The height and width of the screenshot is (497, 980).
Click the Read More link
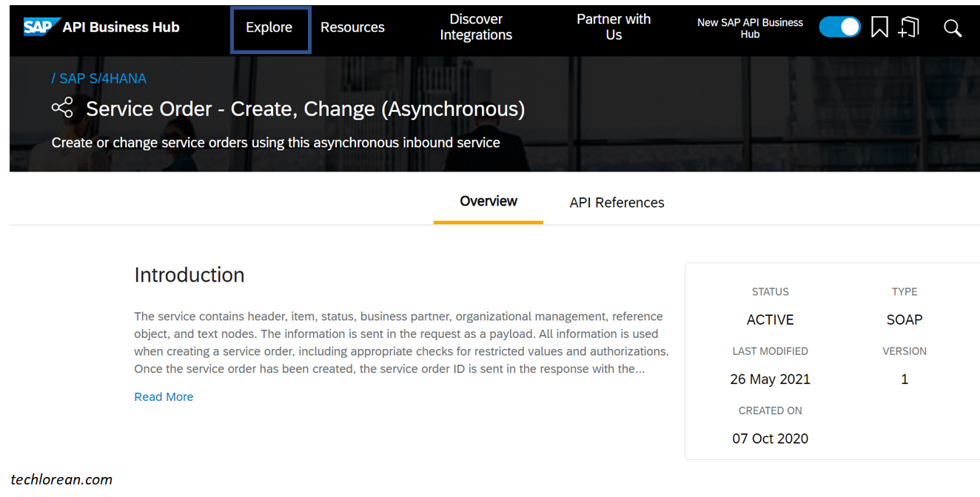coord(164,396)
